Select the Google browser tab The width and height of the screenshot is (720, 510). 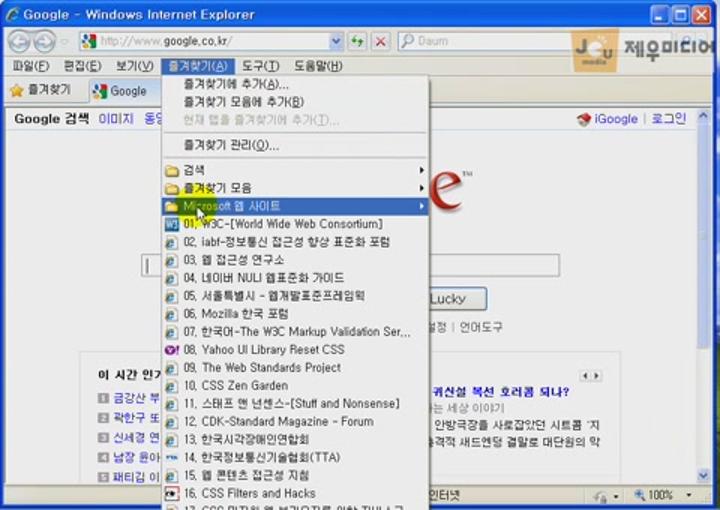(125, 91)
